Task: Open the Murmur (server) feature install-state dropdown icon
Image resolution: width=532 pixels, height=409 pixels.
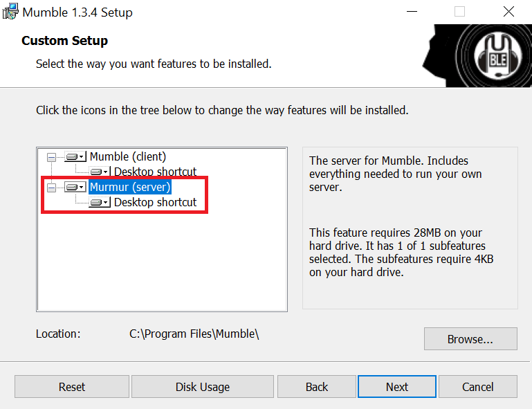Action: [75, 187]
